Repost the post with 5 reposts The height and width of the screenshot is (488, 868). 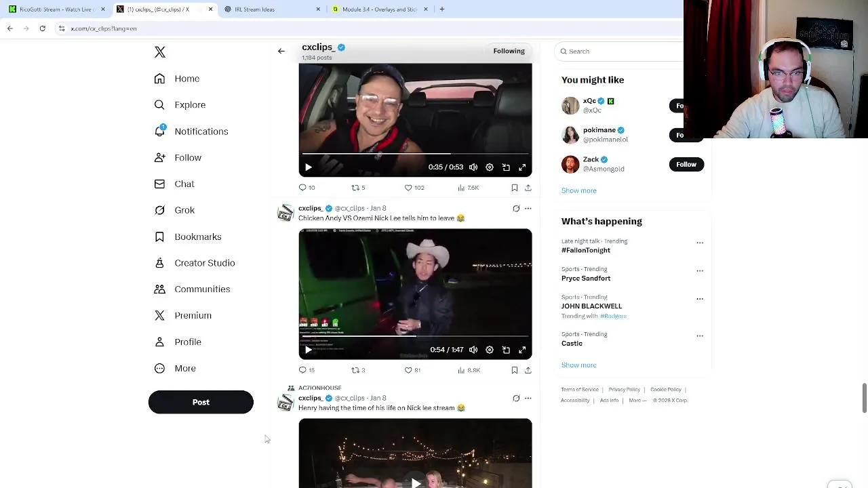pos(358,188)
